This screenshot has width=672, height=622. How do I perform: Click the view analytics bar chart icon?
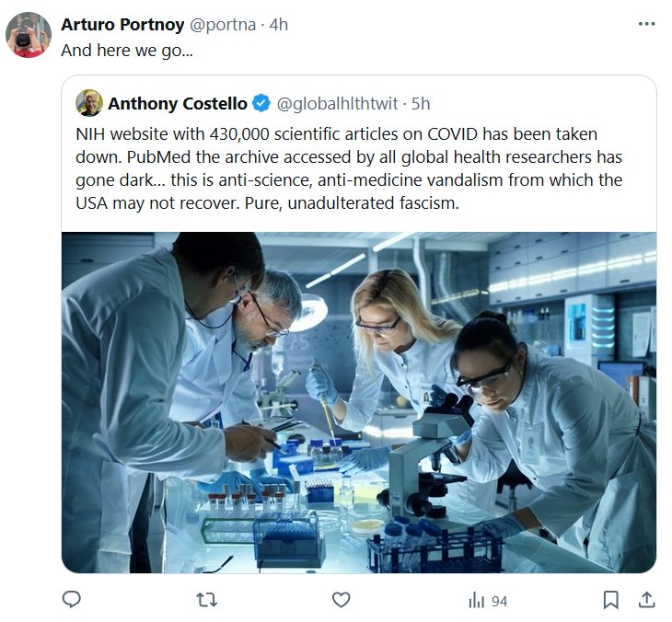477,601
